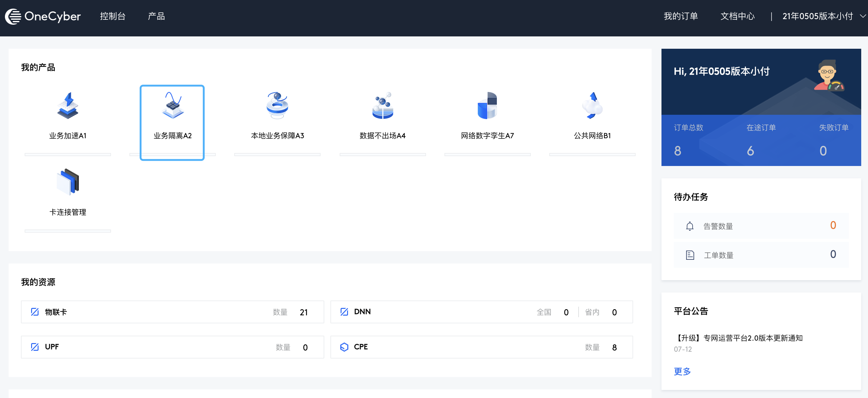Click the OneCyber logo
This screenshot has width=868, height=398.
43,16
